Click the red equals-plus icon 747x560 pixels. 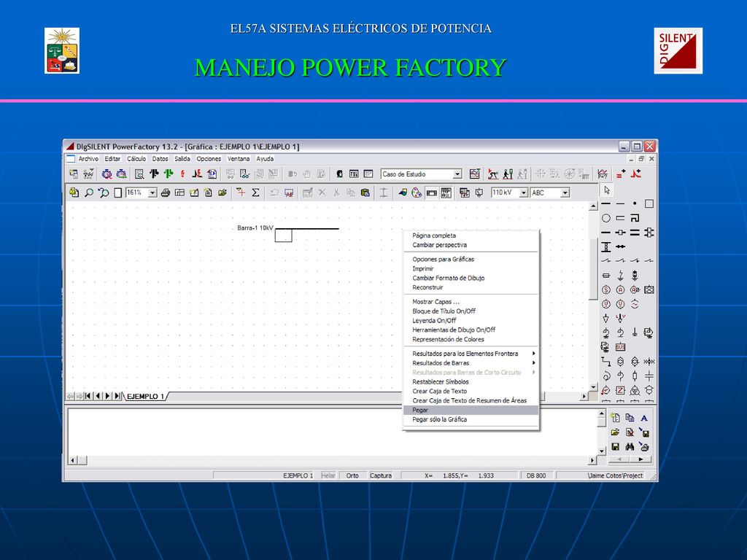point(621,174)
